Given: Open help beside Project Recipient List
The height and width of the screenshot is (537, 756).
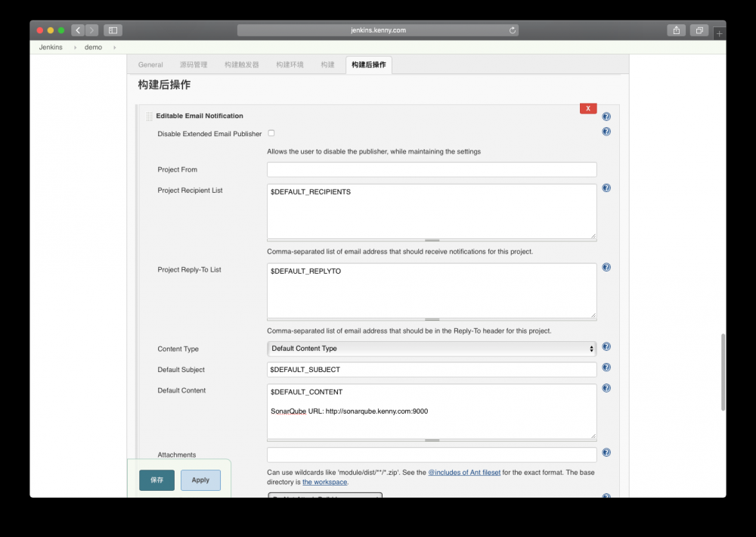Looking at the screenshot, I should pos(606,188).
